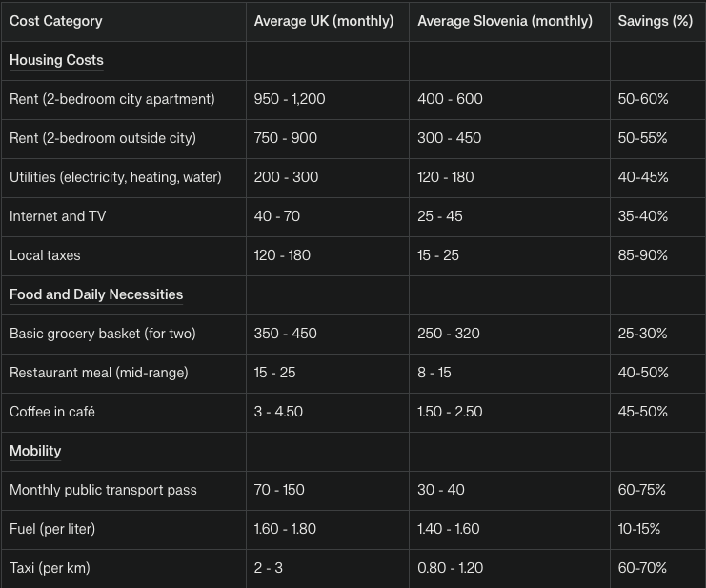Click the Average UK (monthly) header
Viewport: 706px width, 588px height.
[x=323, y=21]
